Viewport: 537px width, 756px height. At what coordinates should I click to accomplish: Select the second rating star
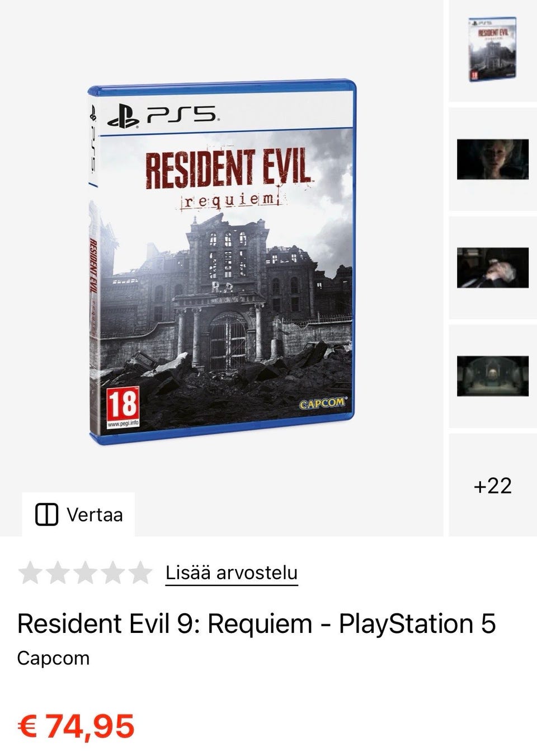pos(58,573)
